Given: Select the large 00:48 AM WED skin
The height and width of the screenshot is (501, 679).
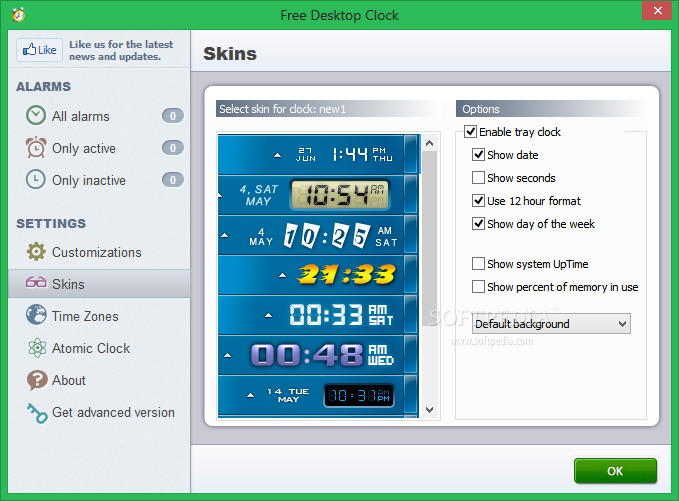Looking at the screenshot, I should click(x=318, y=355).
